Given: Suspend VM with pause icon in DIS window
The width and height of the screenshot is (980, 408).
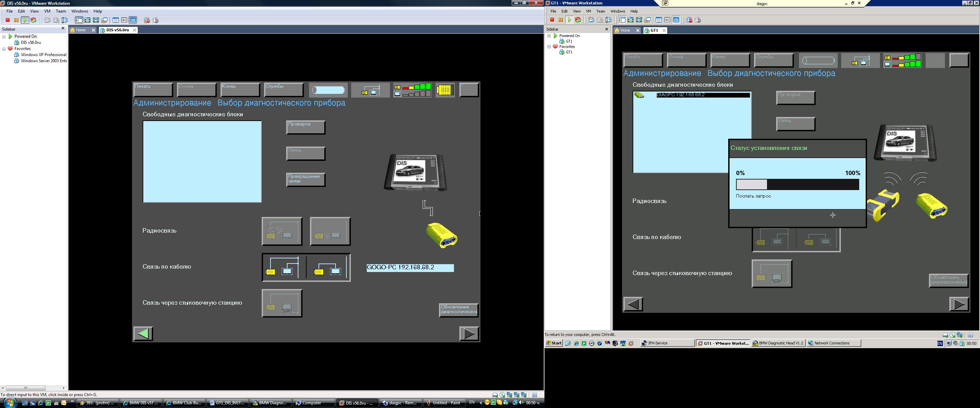Looking at the screenshot, I should pyautogui.click(x=16, y=20).
